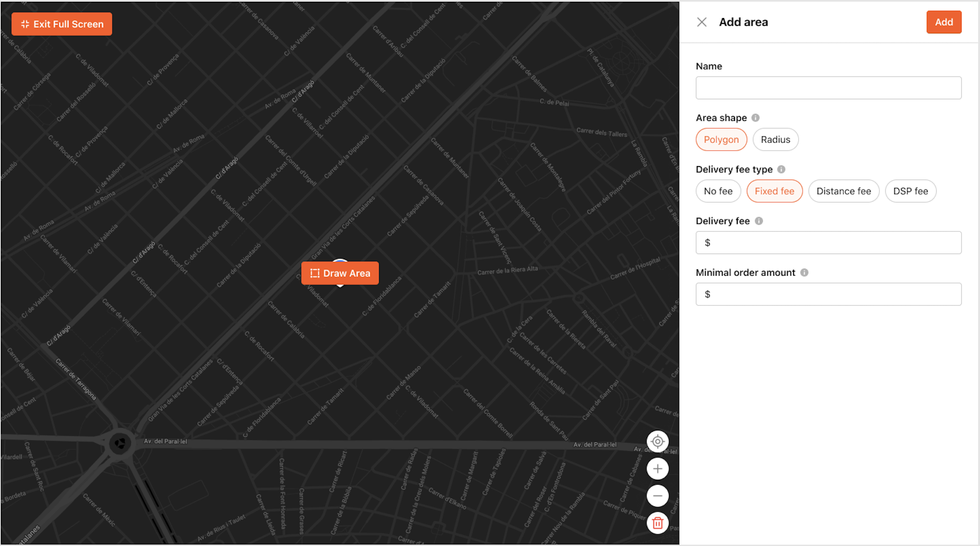Click the Delivery fee amount field
The height and width of the screenshot is (546, 980).
coord(828,243)
